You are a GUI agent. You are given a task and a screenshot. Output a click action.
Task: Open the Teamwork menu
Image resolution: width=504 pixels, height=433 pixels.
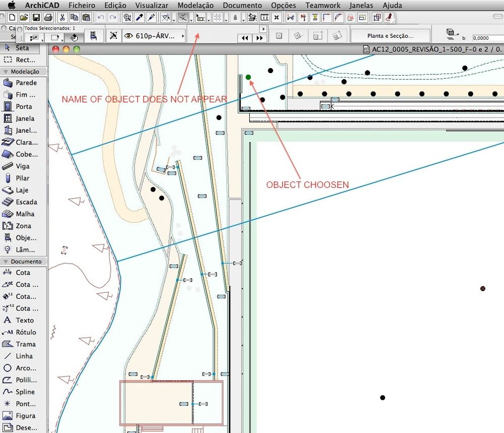322,6
